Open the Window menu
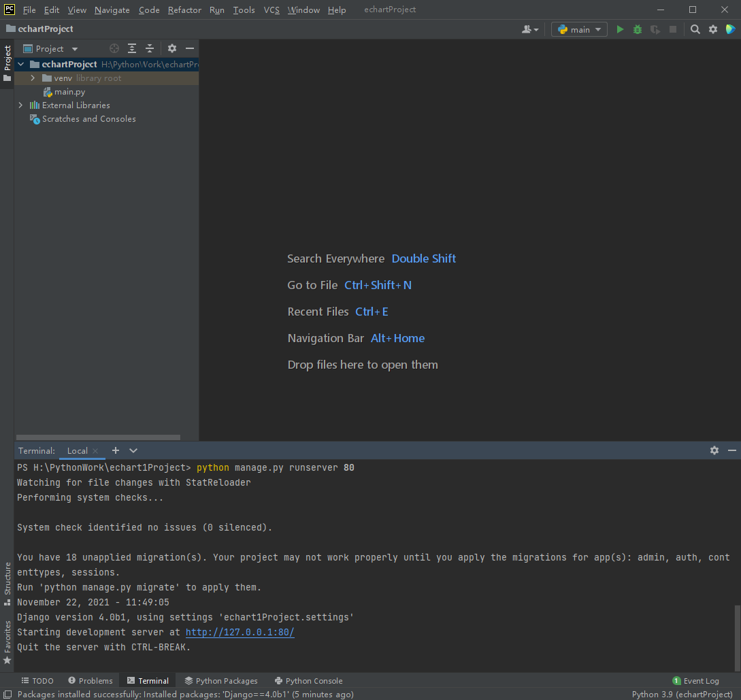Screen dimensions: 741x700 [x=303, y=10]
